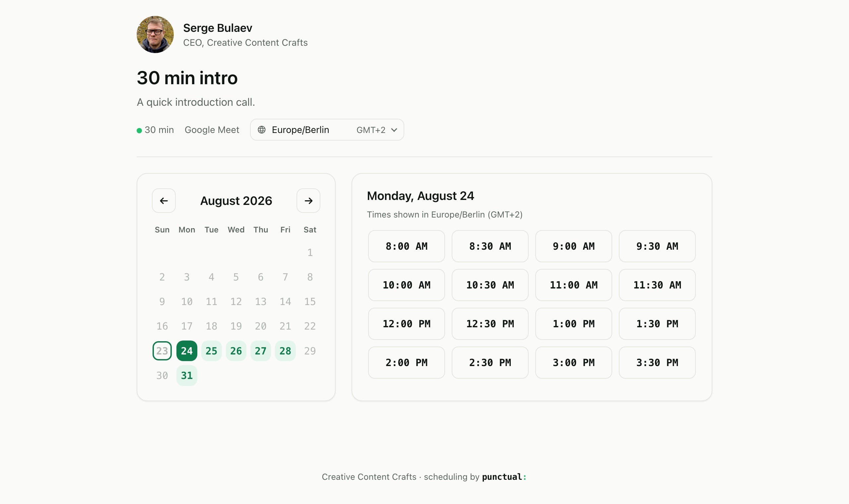Click the Monday, August 24 heading

point(421,196)
